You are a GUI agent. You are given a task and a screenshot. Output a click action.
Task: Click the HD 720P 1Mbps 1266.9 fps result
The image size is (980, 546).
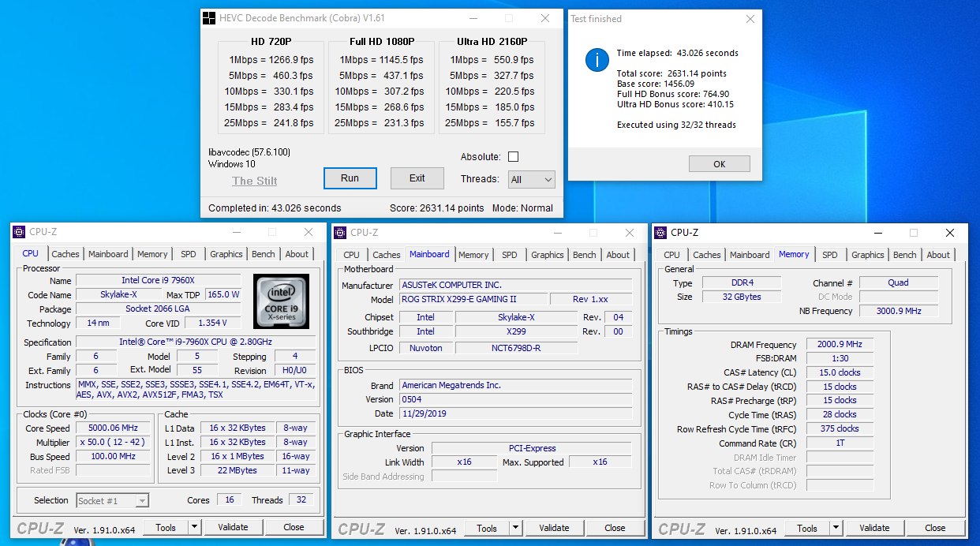271,60
